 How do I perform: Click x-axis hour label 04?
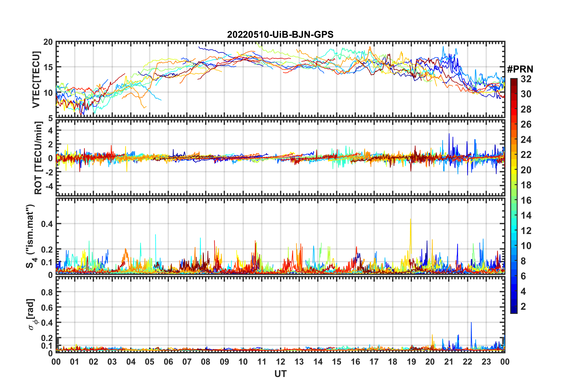point(131,362)
